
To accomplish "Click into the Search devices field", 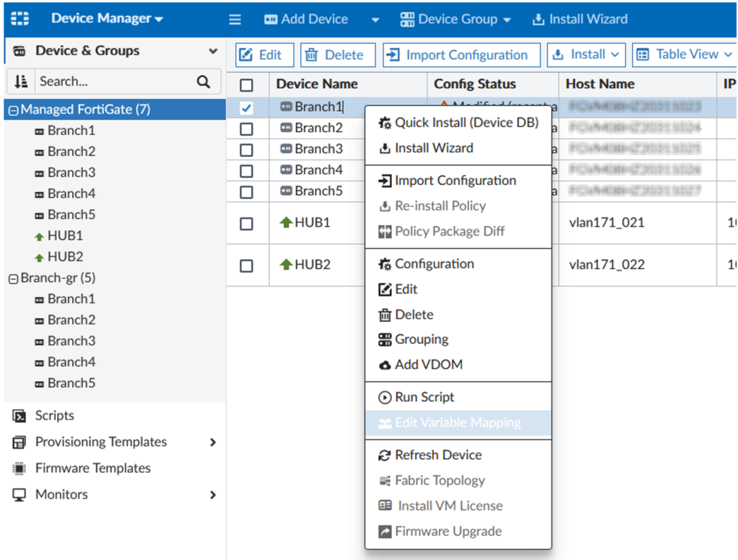I will [x=113, y=82].
